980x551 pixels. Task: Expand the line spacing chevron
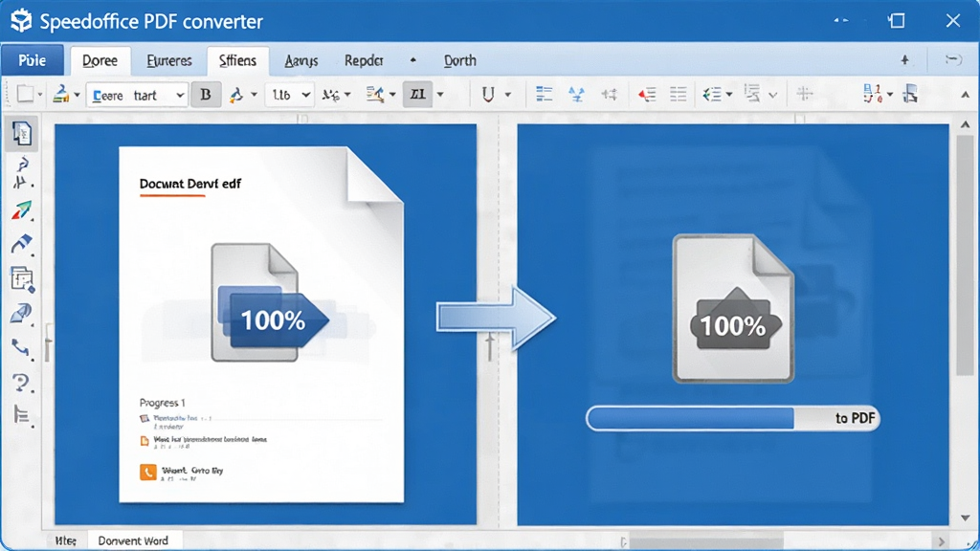point(773,96)
